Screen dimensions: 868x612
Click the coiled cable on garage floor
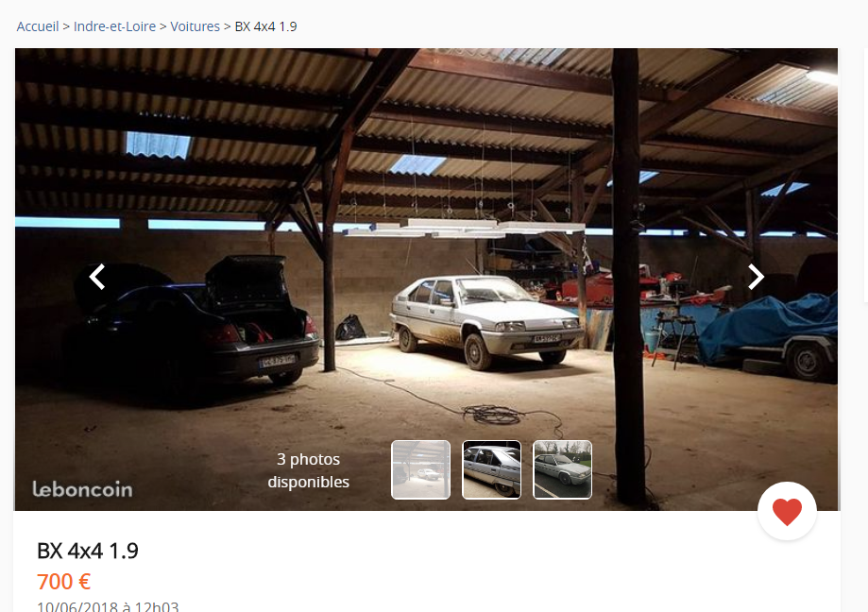[x=491, y=414]
